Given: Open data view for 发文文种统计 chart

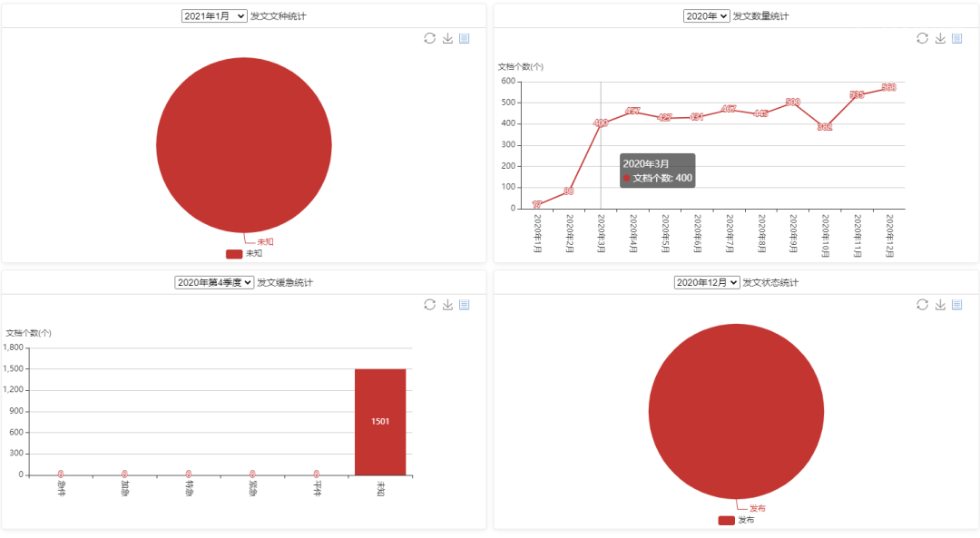Looking at the screenshot, I should coord(465,38).
